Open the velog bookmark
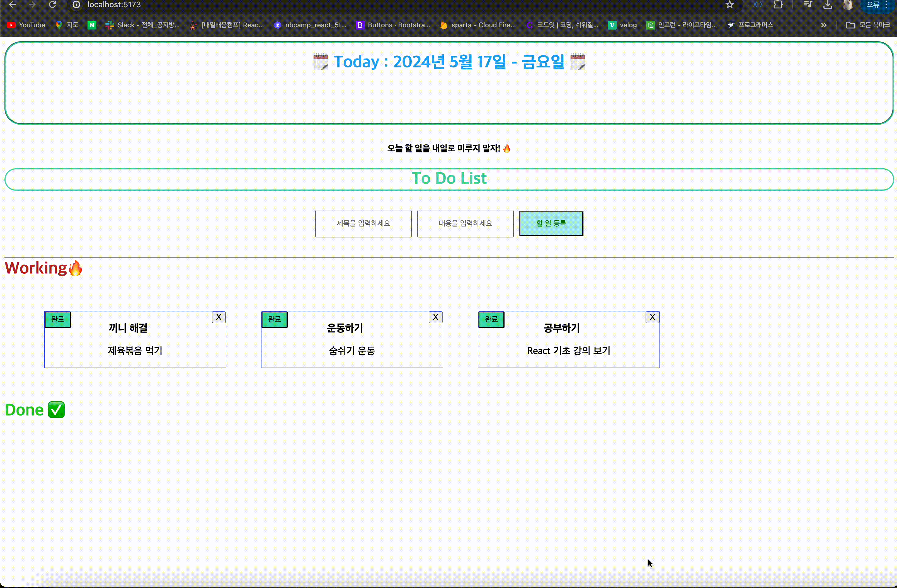The width and height of the screenshot is (897, 588). point(622,25)
